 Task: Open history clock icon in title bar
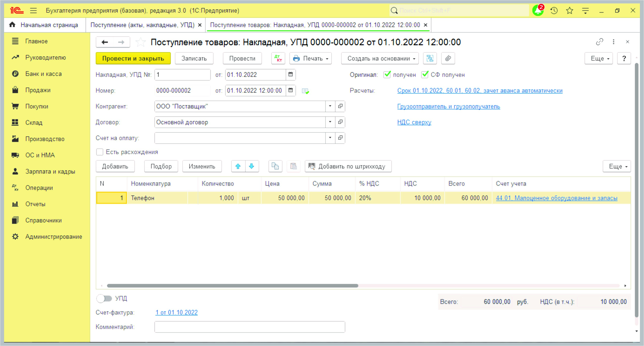(554, 11)
